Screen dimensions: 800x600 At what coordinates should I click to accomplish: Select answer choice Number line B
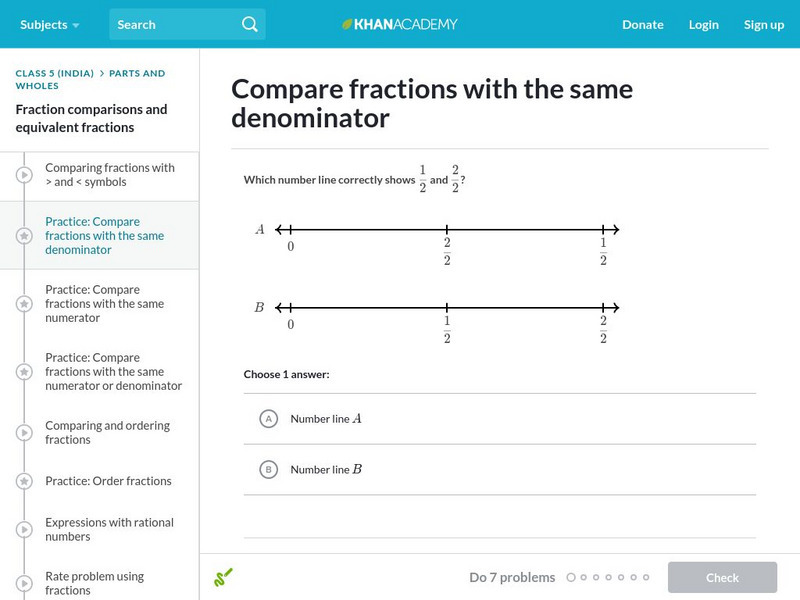pyautogui.click(x=268, y=469)
